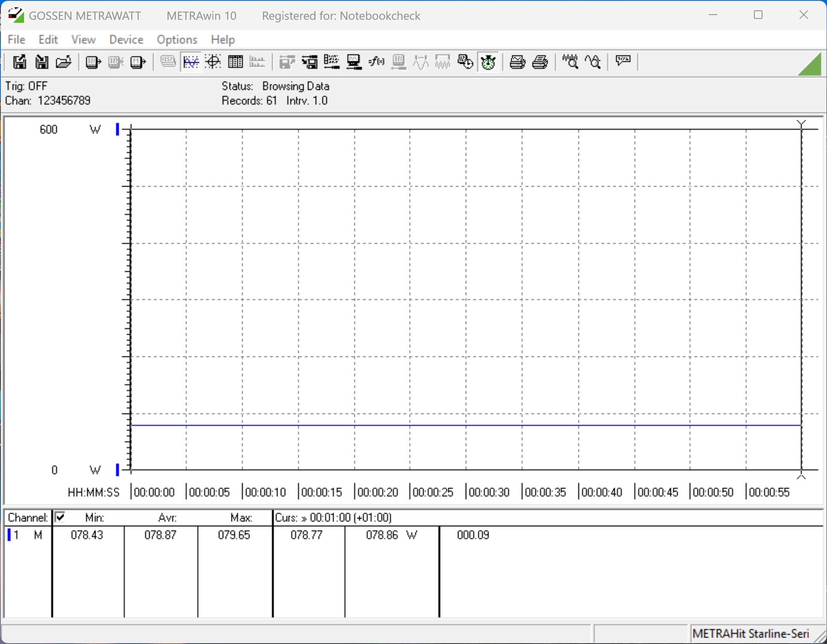Click the blue channel 1 color marker
The image size is (827, 644).
click(x=9, y=535)
